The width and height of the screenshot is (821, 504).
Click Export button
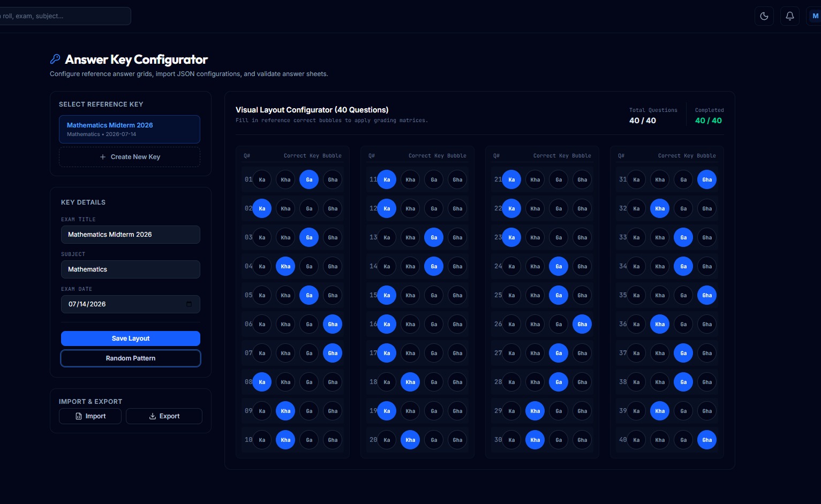[x=164, y=416]
